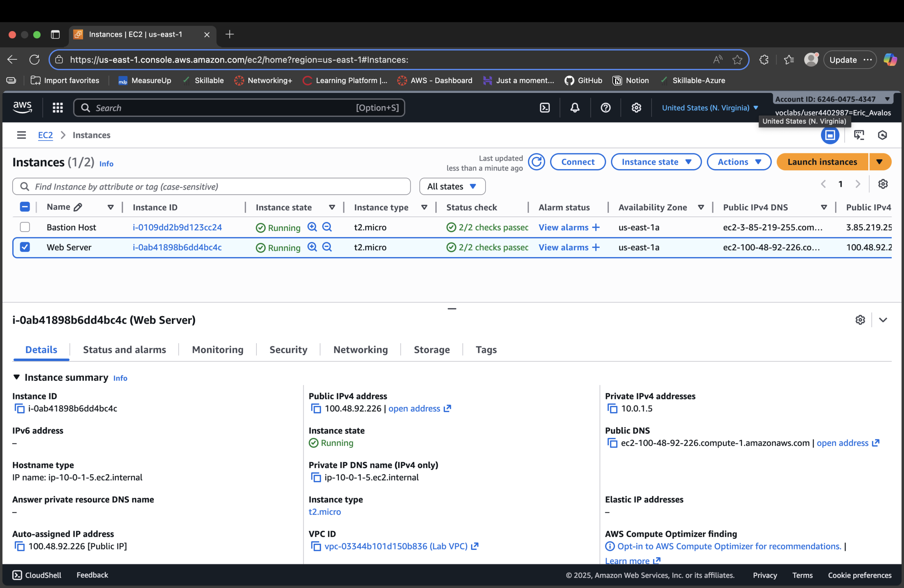Click the Connect button
Screen dimensions: 904x588
577,162
